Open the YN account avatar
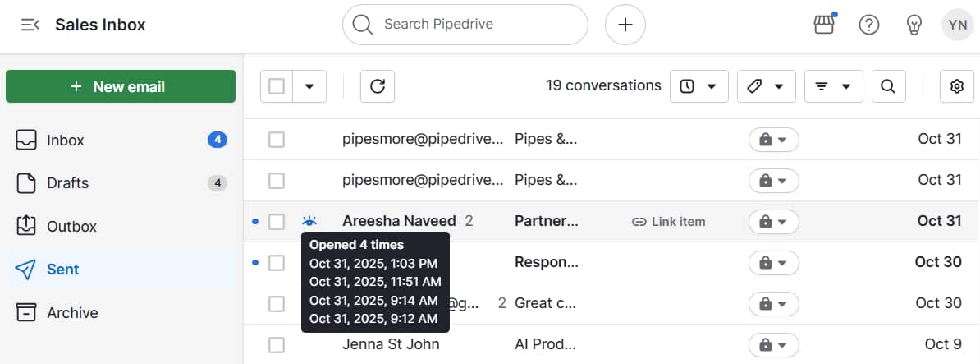The width and height of the screenshot is (980, 364). coord(958,25)
